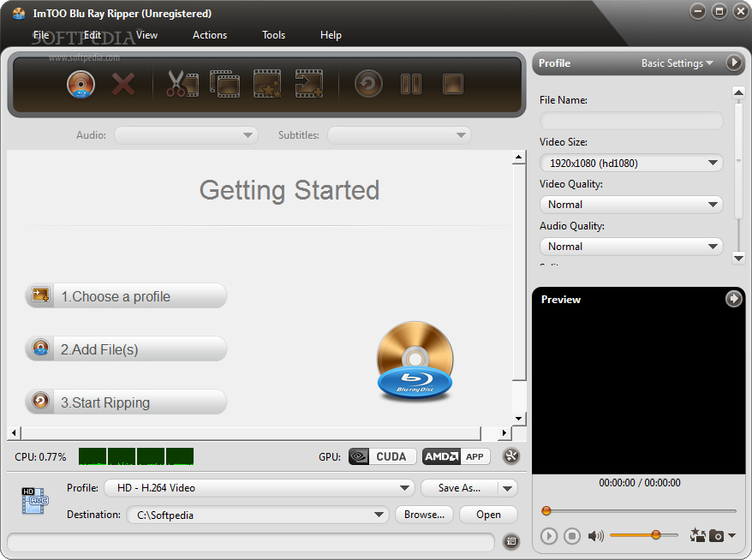Click the HD AVC profile icon
752x560 pixels.
click(x=35, y=501)
